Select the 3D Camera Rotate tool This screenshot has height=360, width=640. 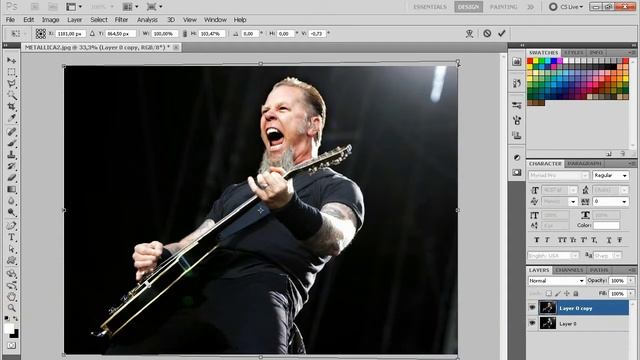[x=11, y=285]
